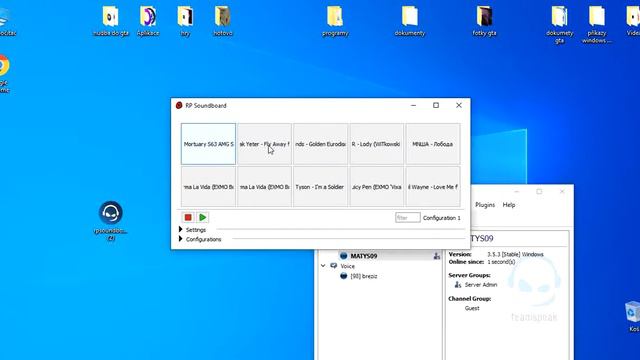Click the blue status icon beside MATYS09

(344, 256)
